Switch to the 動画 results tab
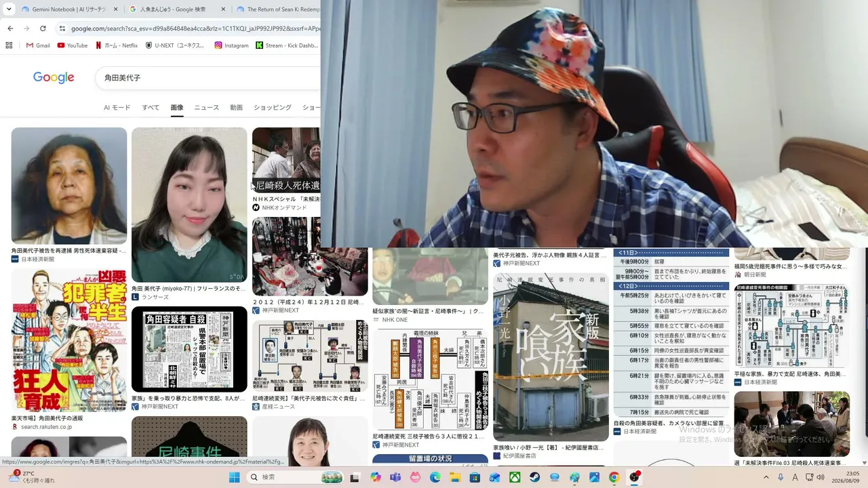Image resolution: width=868 pixels, height=488 pixels. pyautogui.click(x=236, y=108)
